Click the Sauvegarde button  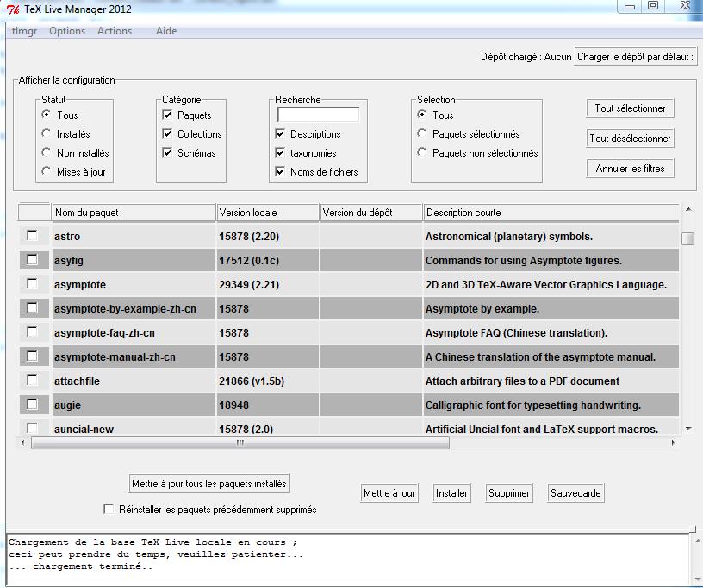(575, 493)
